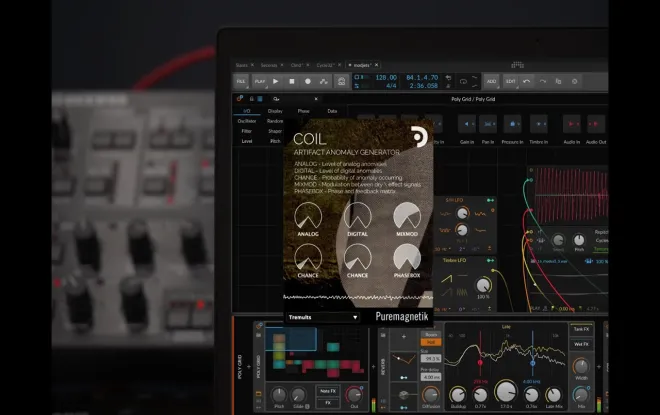The height and width of the screenshot is (415, 660).
Task: Open the Tremults preset dropdown in COIL
Action: pyautogui.click(x=323, y=317)
